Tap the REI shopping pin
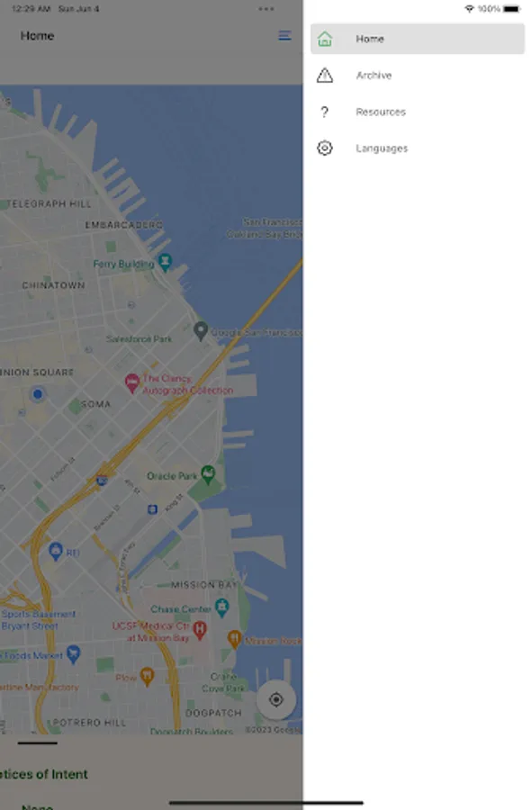Viewport: 532px width, 810px height. click(x=56, y=551)
